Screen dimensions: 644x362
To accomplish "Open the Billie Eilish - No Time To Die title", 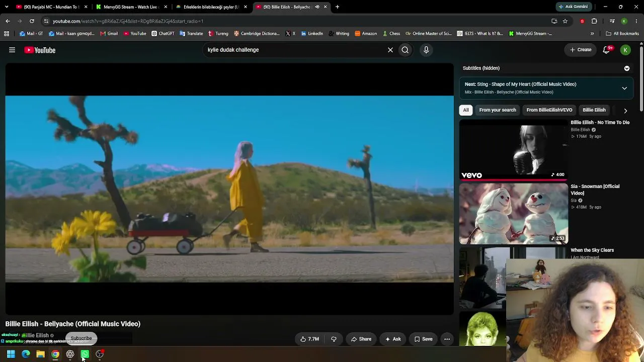I will (x=600, y=123).
